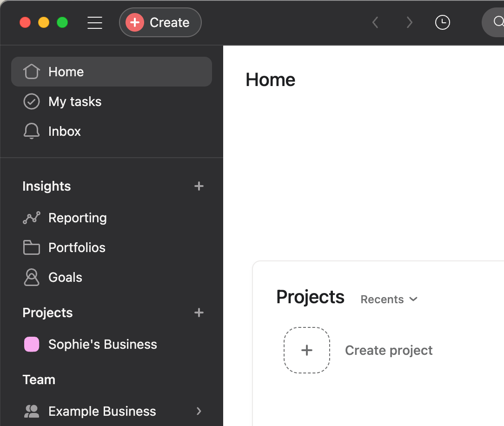Viewport: 504px width, 426px height.
Task: Click the red plus Create icon
Action: pos(135,22)
